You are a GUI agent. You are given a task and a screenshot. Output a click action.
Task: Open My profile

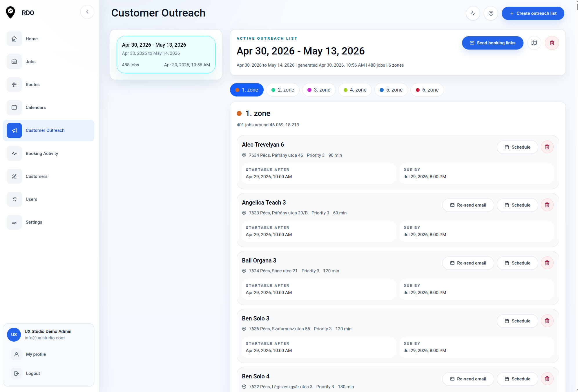[36, 354]
